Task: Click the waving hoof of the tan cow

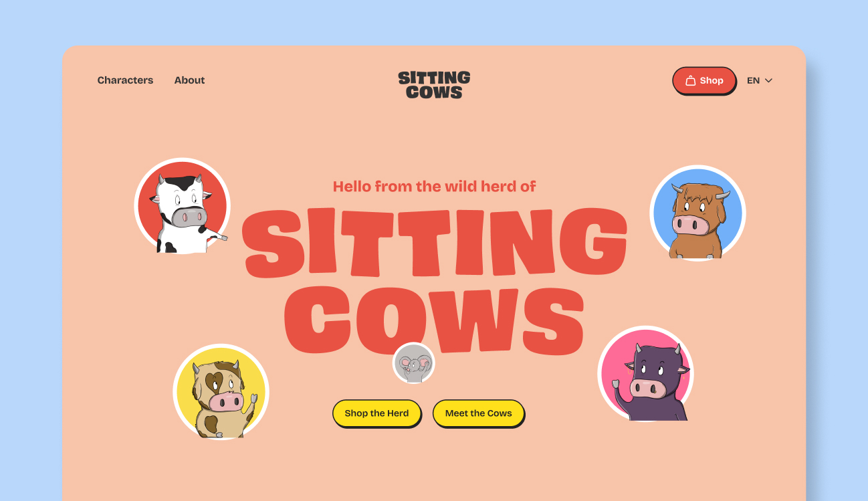Action: 253,399
